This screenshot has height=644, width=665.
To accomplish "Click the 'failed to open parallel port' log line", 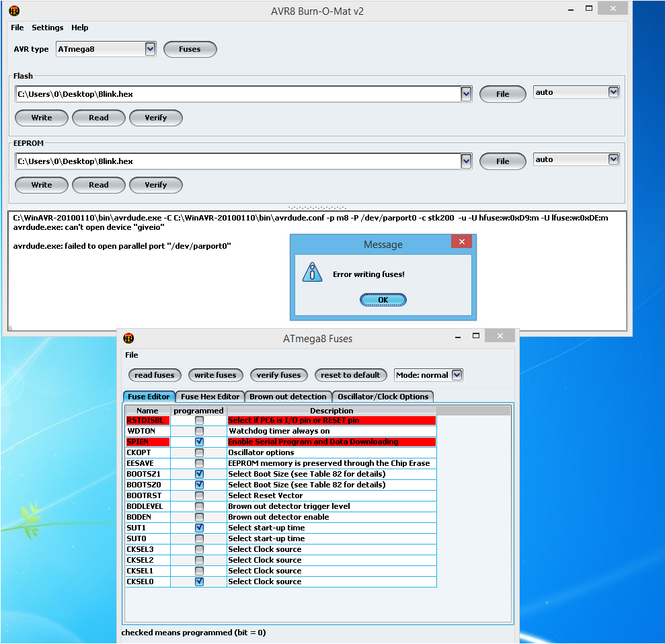I will tap(122, 246).
